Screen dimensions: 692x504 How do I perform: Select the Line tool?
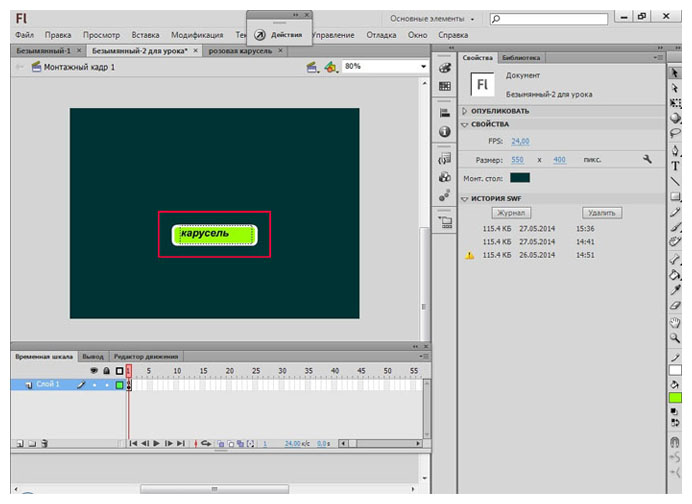click(677, 181)
